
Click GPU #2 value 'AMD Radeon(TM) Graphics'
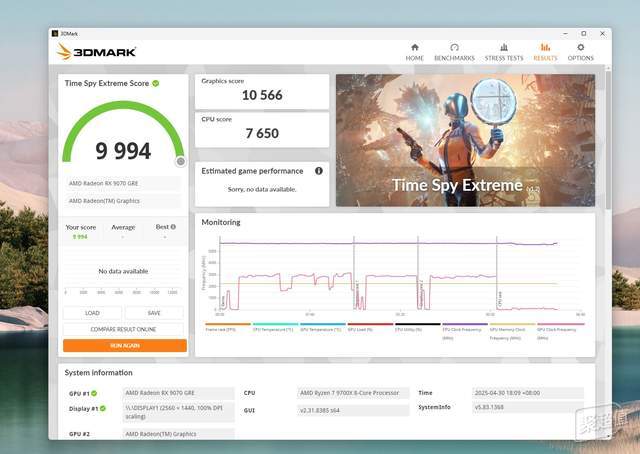coord(178,434)
